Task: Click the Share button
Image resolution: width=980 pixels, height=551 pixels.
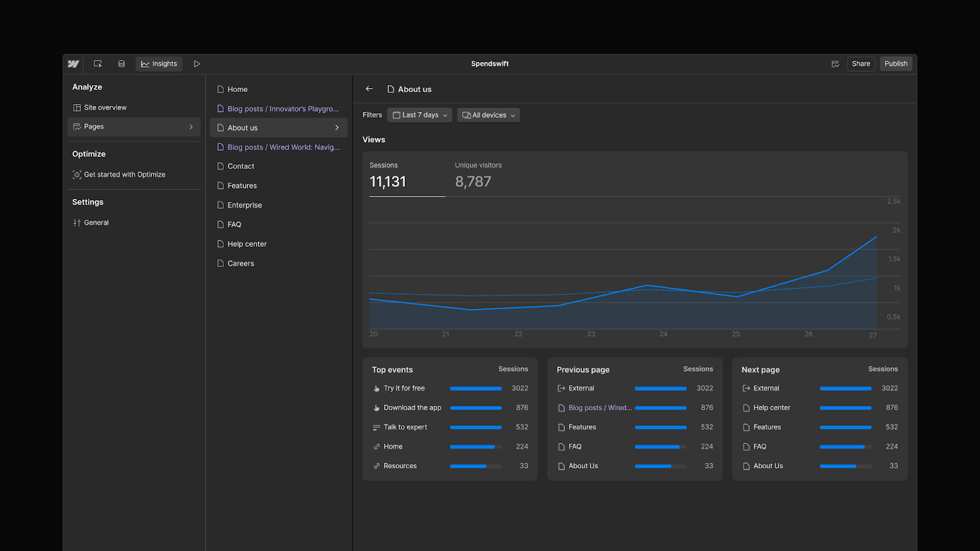Action: pyautogui.click(x=861, y=64)
